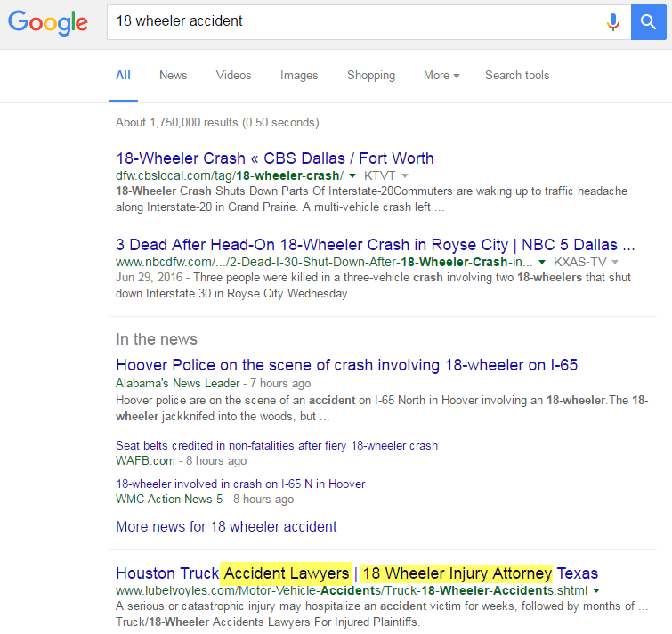Click the 'KTVT' label text

[380, 175]
